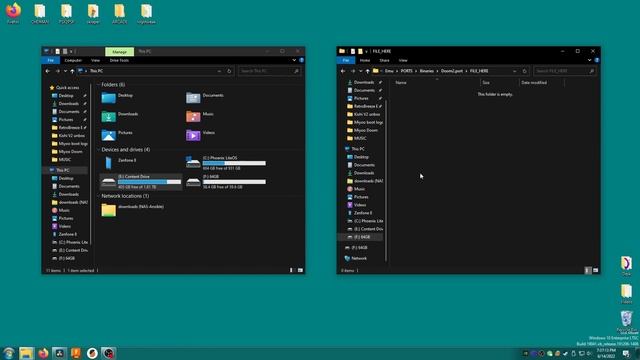Image resolution: width=640 pixels, height=360 pixels.
Task: Open downloads (NAS-Anobile) under Network locations
Action: pyautogui.click(x=133, y=210)
